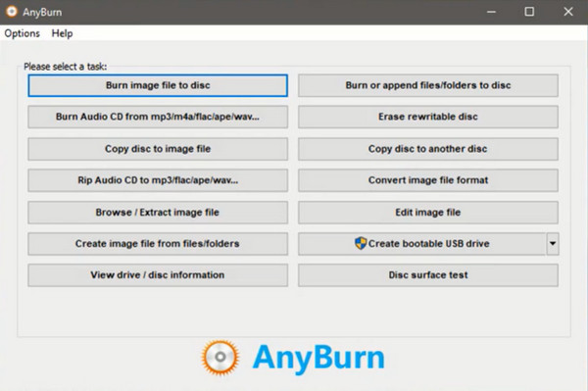Launch Convert image file format
588x391 pixels.
click(x=428, y=180)
